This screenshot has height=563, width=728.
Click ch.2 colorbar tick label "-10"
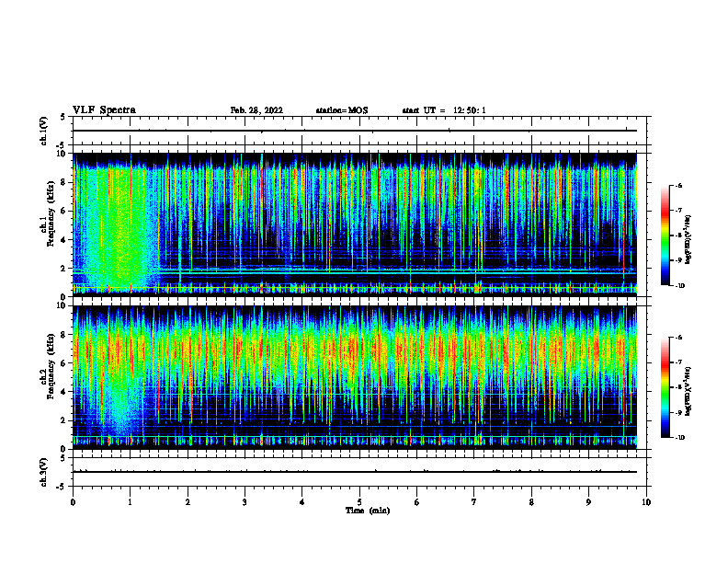pos(679,438)
